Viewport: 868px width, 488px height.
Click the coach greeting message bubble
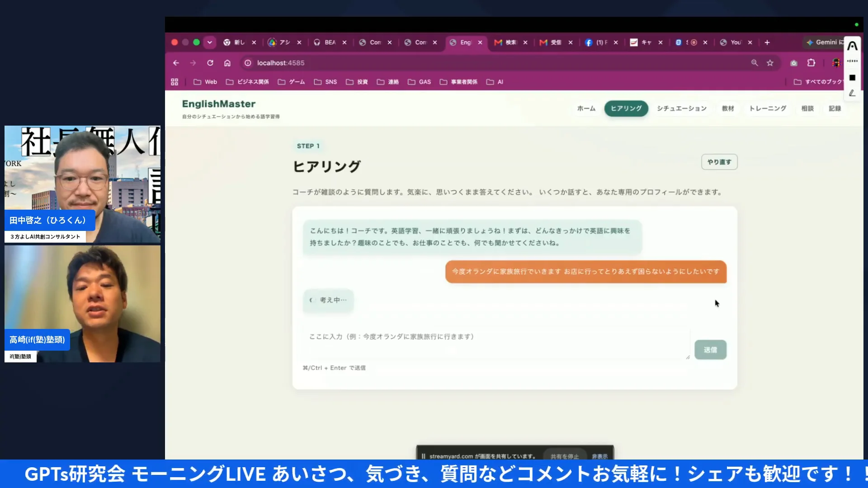pyautogui.click(x=472, y=237)
